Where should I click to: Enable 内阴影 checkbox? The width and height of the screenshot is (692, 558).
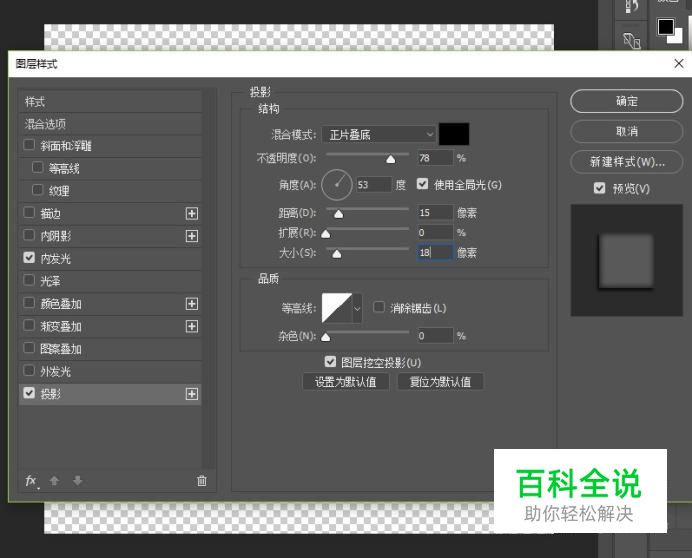pos(29,235)
